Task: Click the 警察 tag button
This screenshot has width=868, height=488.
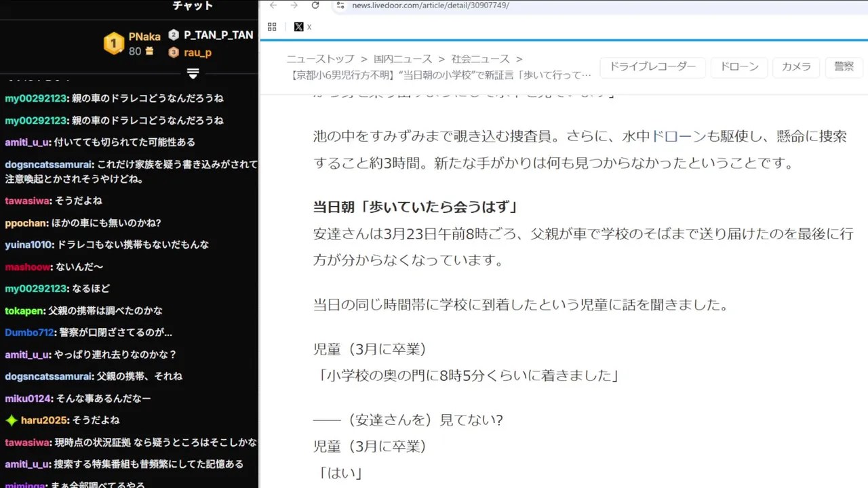Action: (x=844, y=66)
